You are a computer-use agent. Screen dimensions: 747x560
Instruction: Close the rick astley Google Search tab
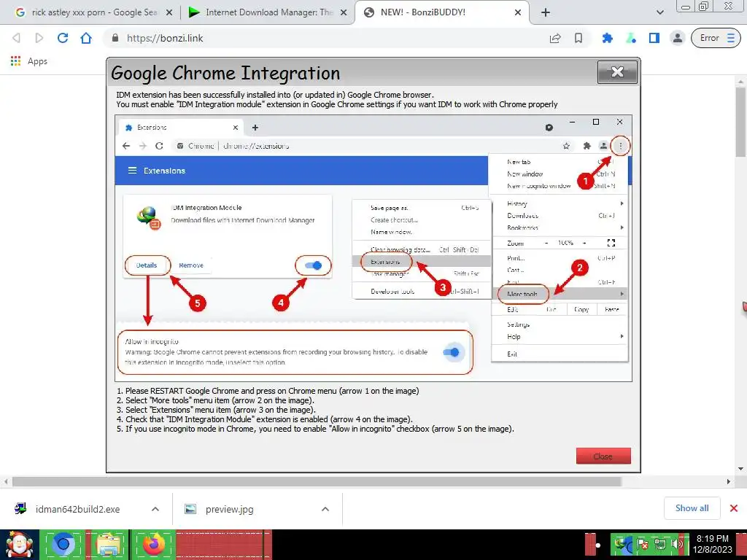(x=169, y=13)
